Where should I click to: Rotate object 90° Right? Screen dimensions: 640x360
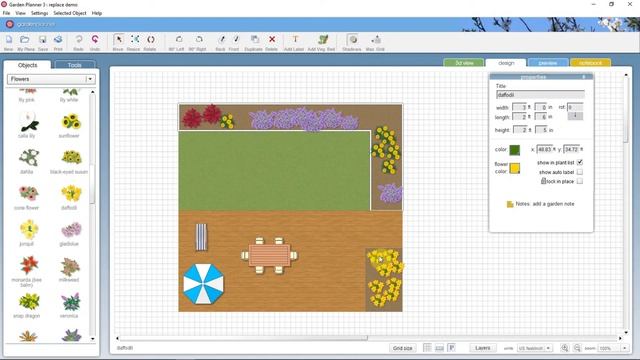(x=199, y=40)
